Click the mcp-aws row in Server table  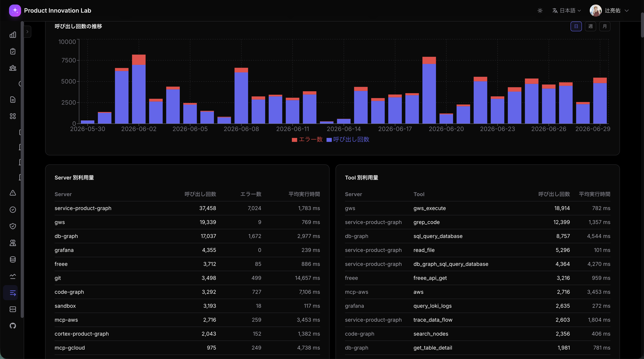tap(187, 320)
